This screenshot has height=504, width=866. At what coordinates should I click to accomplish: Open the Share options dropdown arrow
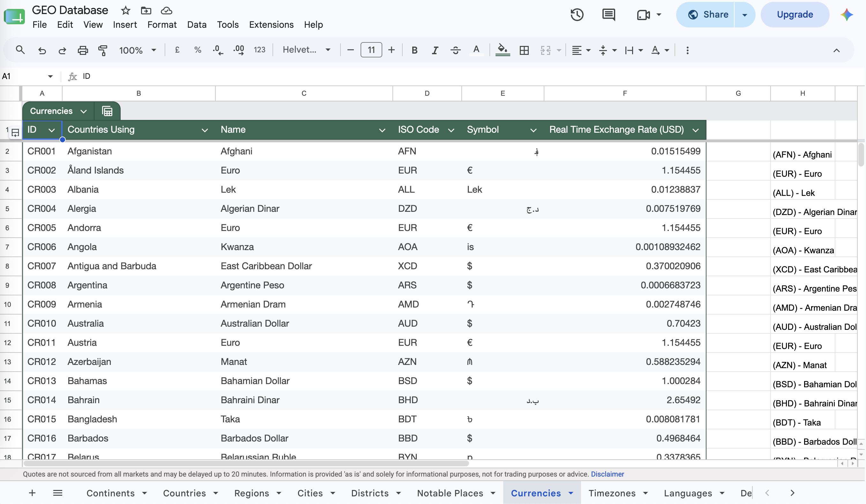coord(744,15)
